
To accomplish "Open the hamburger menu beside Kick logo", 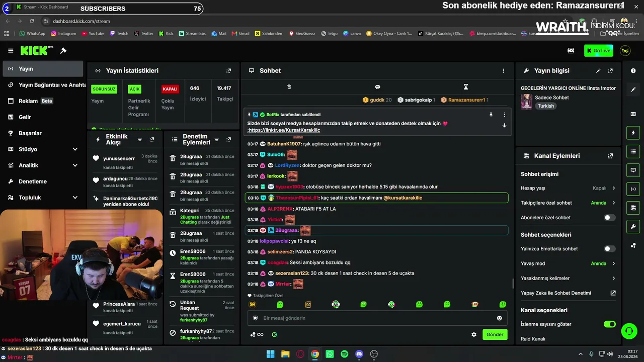I will point(11,51).
